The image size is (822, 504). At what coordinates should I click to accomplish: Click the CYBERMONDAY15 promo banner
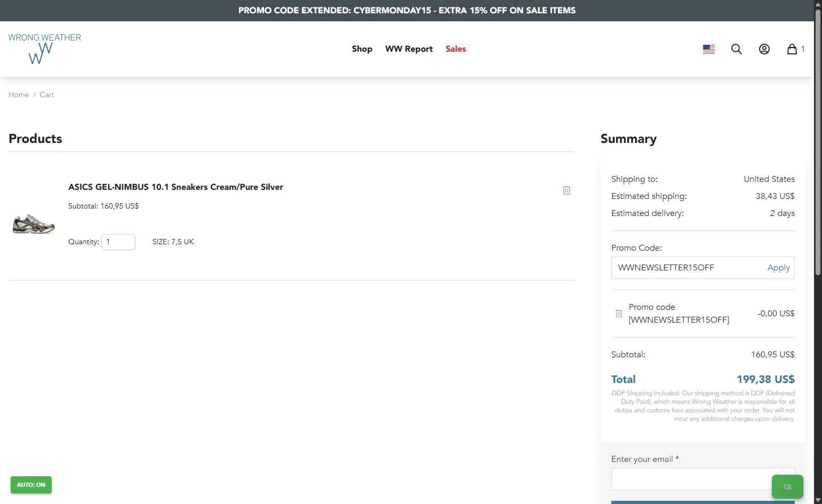[407, 11]
